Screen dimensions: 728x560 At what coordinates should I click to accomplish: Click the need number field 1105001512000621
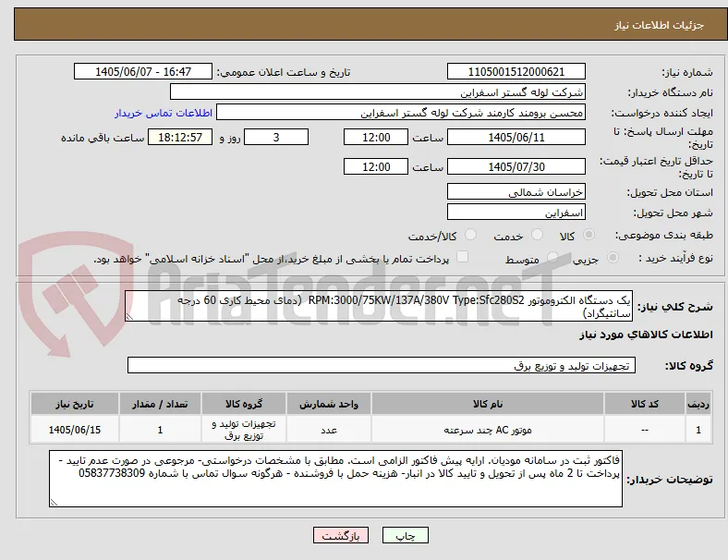coord(516,71)
